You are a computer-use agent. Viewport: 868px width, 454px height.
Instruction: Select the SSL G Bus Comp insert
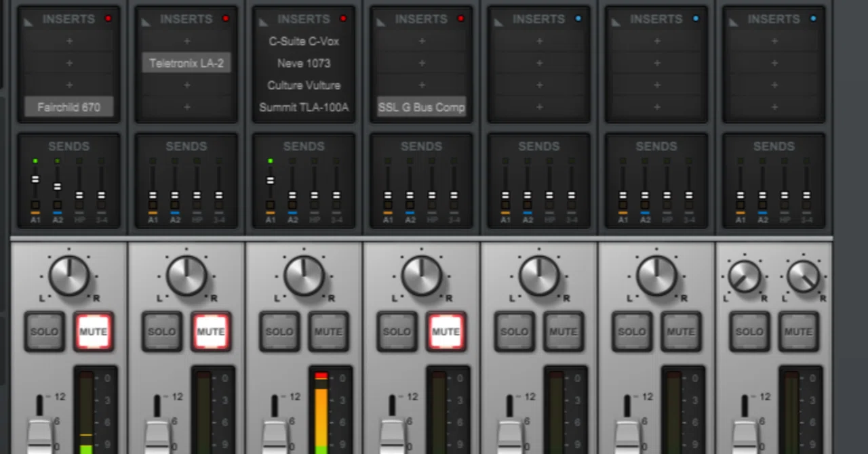[x=421, y=107]
